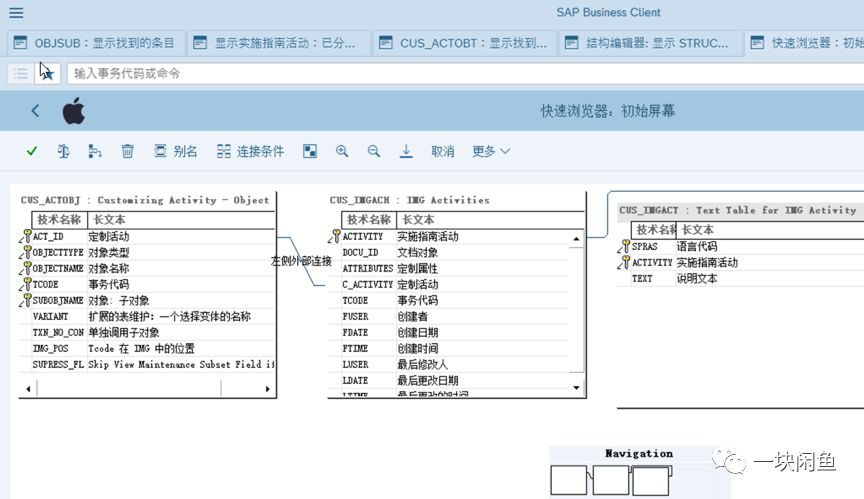This screenshot has width=864, height=499.
Task: Select the ACT_ID field row
Action: (x=147, y=236)
